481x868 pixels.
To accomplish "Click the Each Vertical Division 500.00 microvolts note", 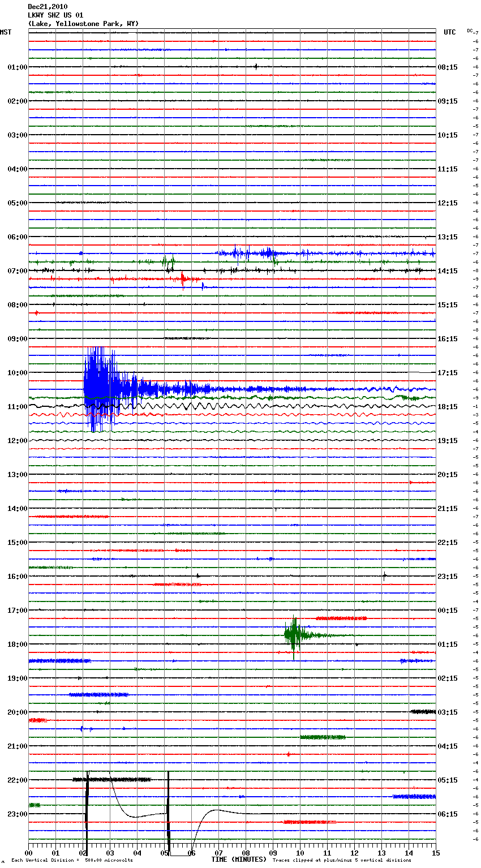I will [72, 861].
